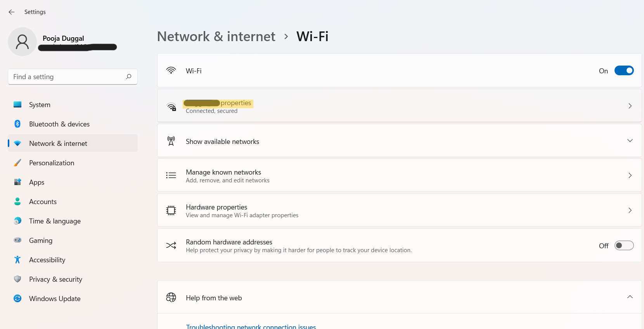Viewport: 644px width, 329px height.
Task: Open Troubleshooting network connection issues link
Action: 251,326
